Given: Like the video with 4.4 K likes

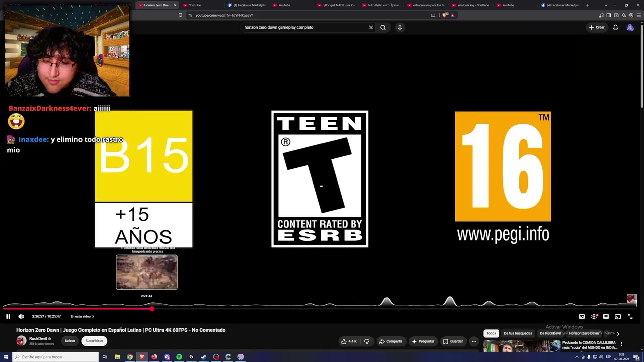Looking at the screenshot, I should tap(349, 341).
